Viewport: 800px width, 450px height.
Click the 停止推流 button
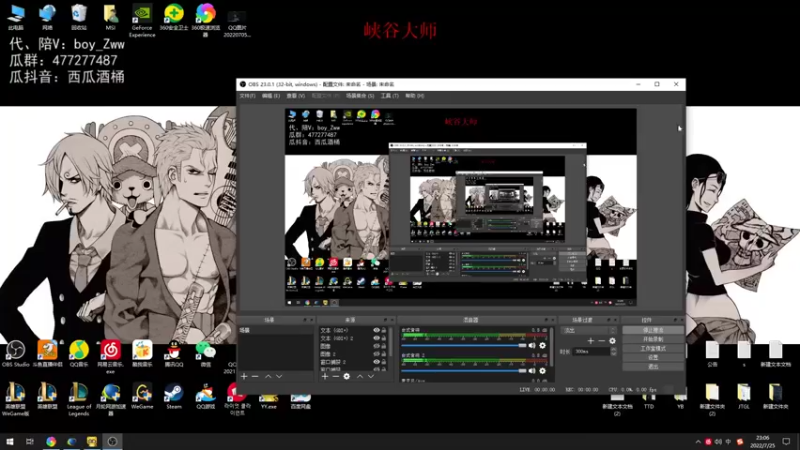pos(653,330)
